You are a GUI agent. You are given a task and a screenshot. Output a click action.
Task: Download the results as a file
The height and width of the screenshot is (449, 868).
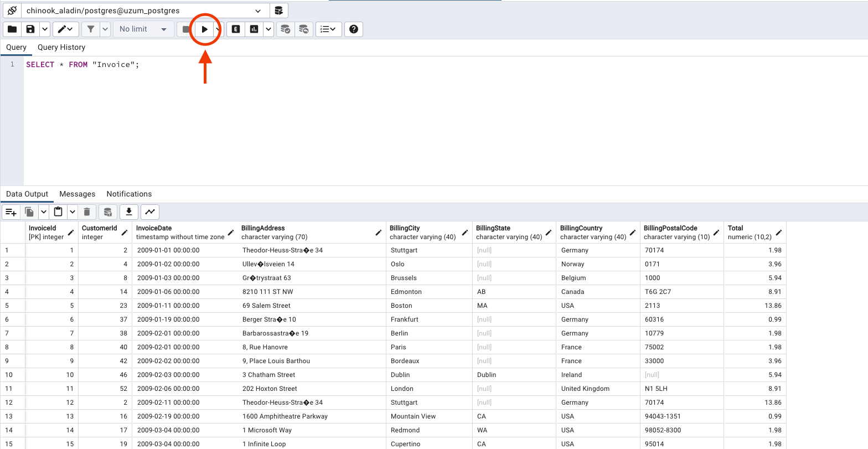tap(129, 211)
